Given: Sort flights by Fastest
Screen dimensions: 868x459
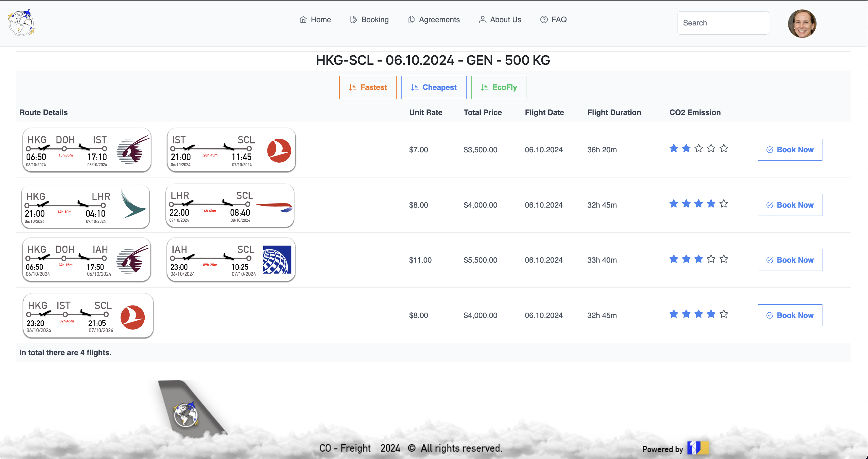Looking at the screenshot, I should pyautogui.click(x=368, y=87).
